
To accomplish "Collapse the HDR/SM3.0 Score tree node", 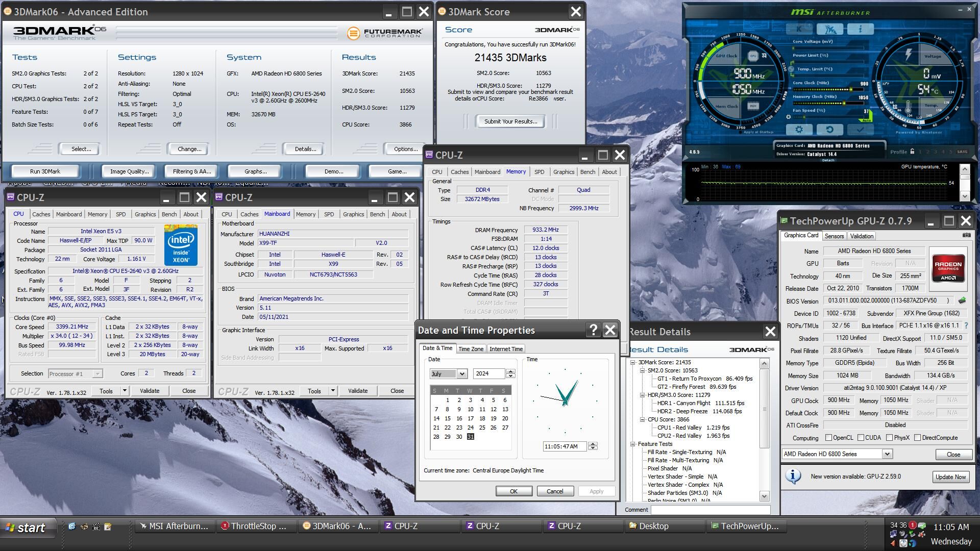I will point(642,395).
